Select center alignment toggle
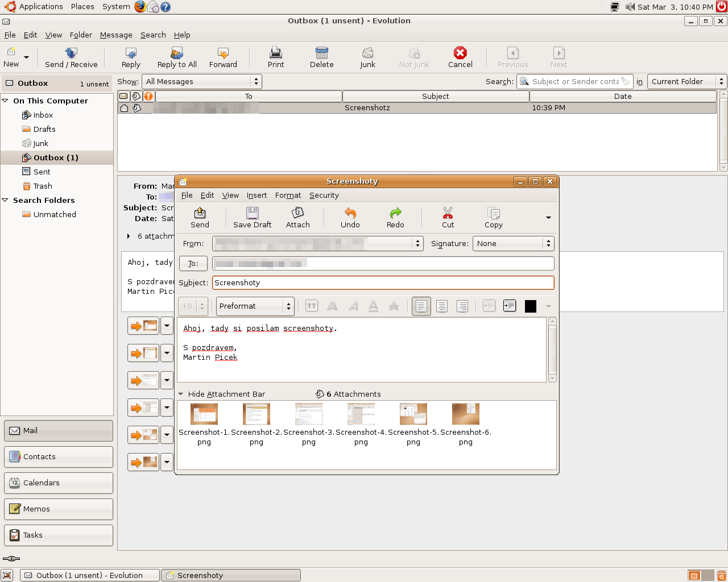This screenshot has height=582, width=728. coord(442,306)
